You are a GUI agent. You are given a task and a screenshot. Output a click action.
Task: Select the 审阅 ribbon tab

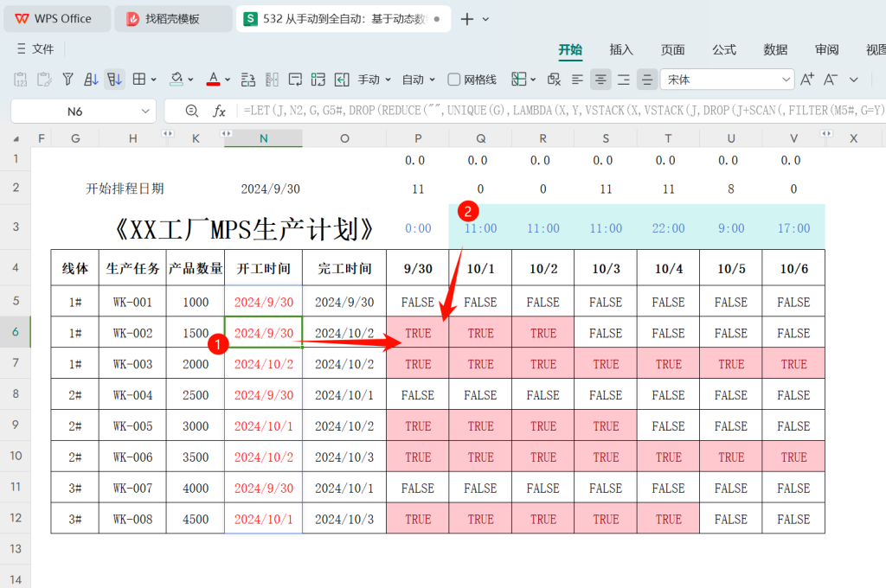[x=827, y=49]
